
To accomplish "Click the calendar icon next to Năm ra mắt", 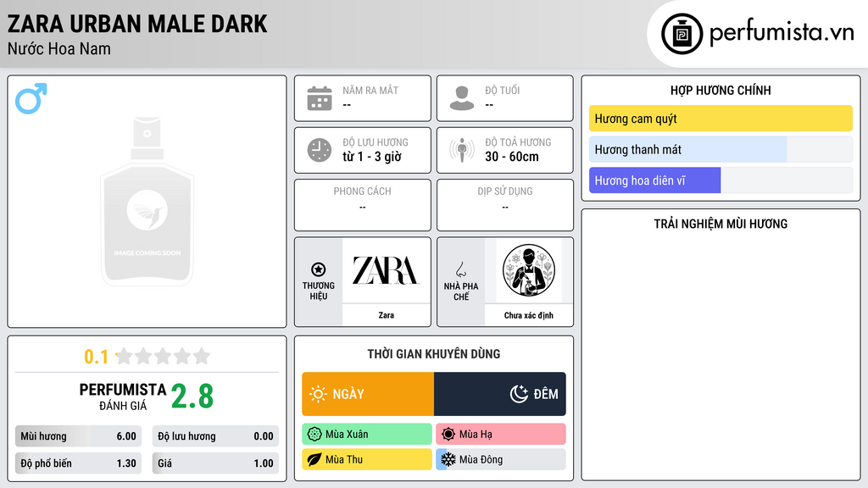I will [320, 98].
